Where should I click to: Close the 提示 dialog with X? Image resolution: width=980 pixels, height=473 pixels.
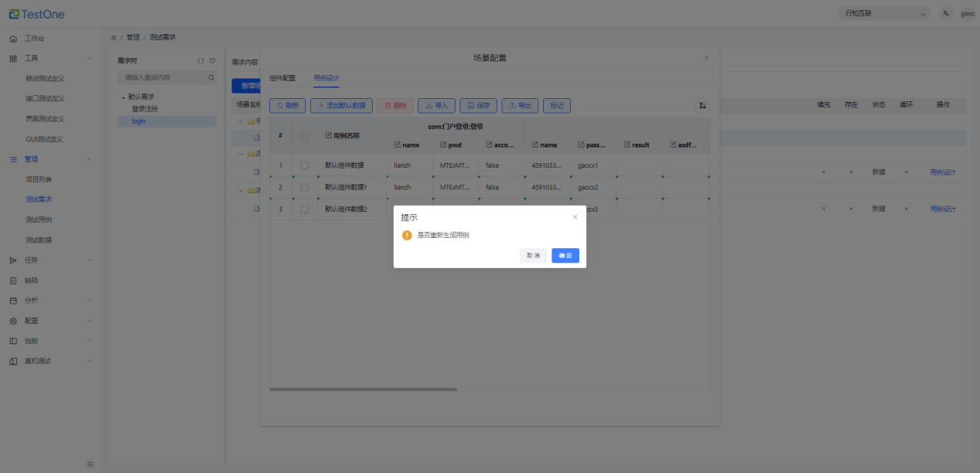tap(575, 217)
